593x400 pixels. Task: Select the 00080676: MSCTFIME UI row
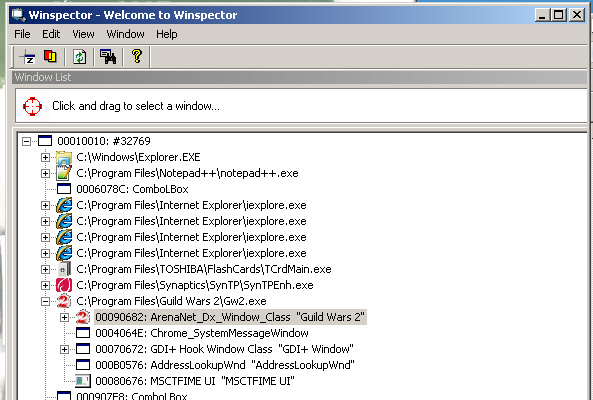click(195, 381)
